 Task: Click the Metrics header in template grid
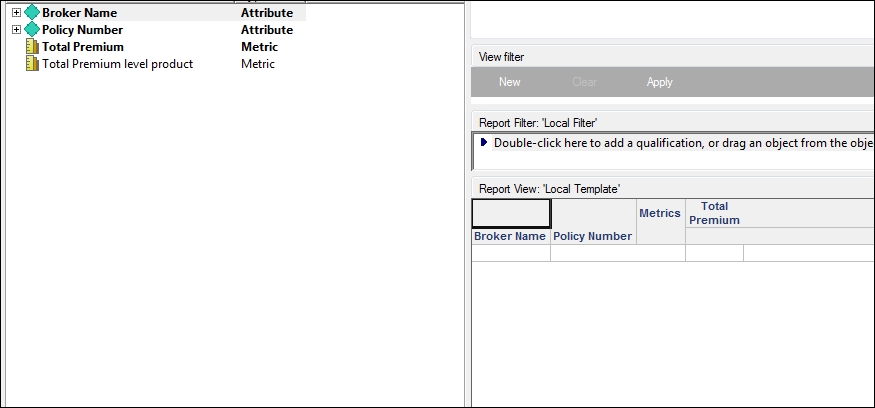coord(659,213)
